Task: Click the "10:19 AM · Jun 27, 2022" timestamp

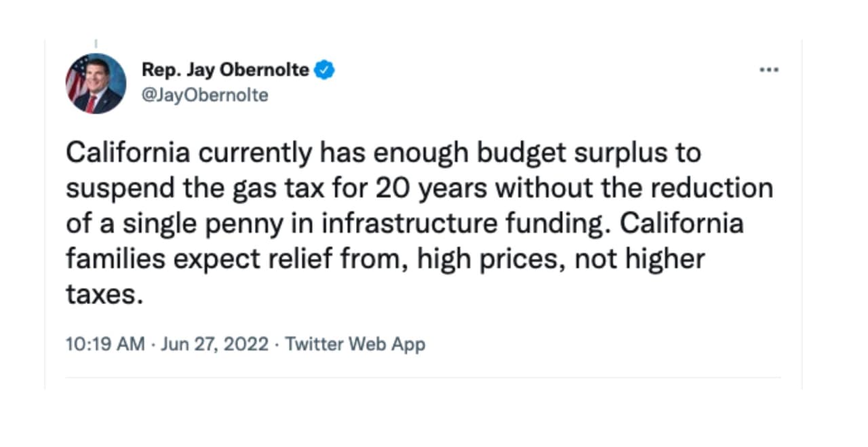Action: tap(166, 344)
